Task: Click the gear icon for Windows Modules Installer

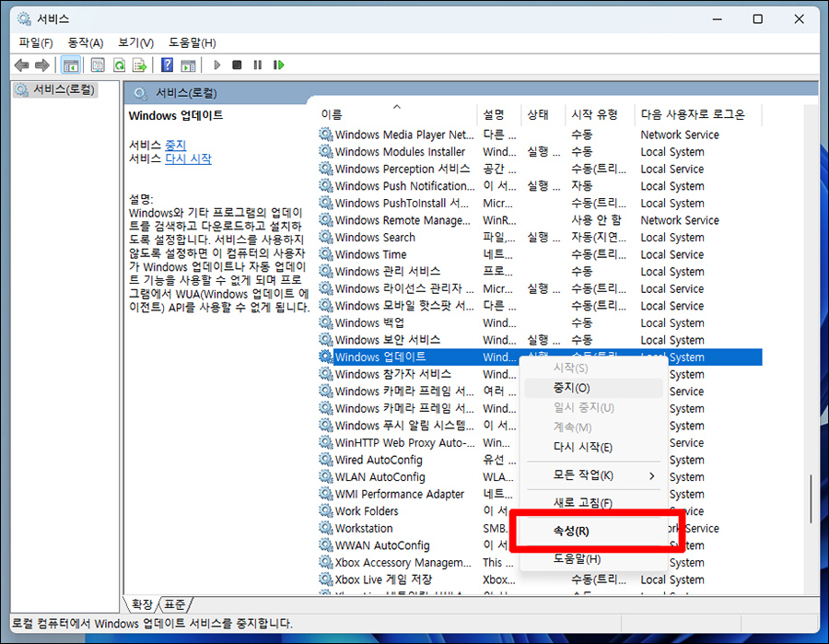Action: click(326, 152)
